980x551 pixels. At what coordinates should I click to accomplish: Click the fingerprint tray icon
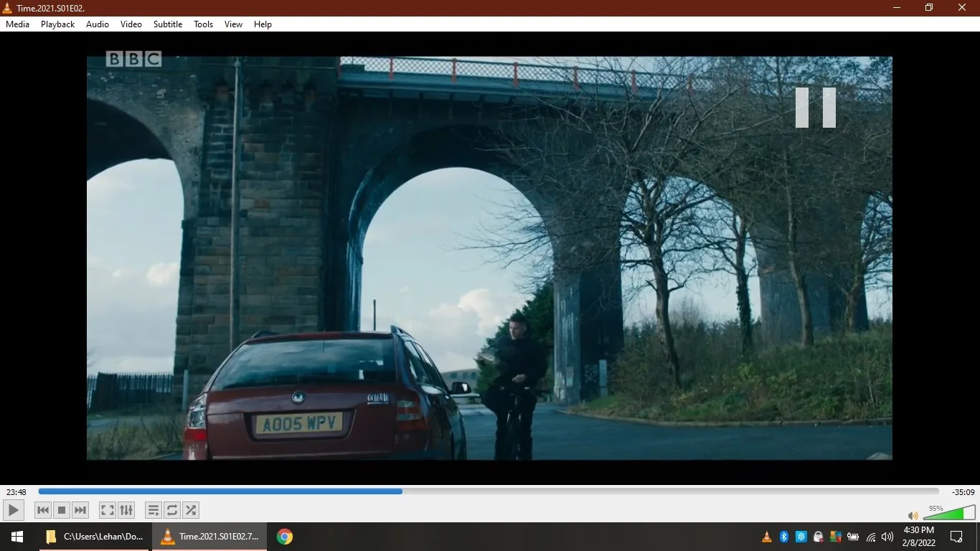point(801,537)
